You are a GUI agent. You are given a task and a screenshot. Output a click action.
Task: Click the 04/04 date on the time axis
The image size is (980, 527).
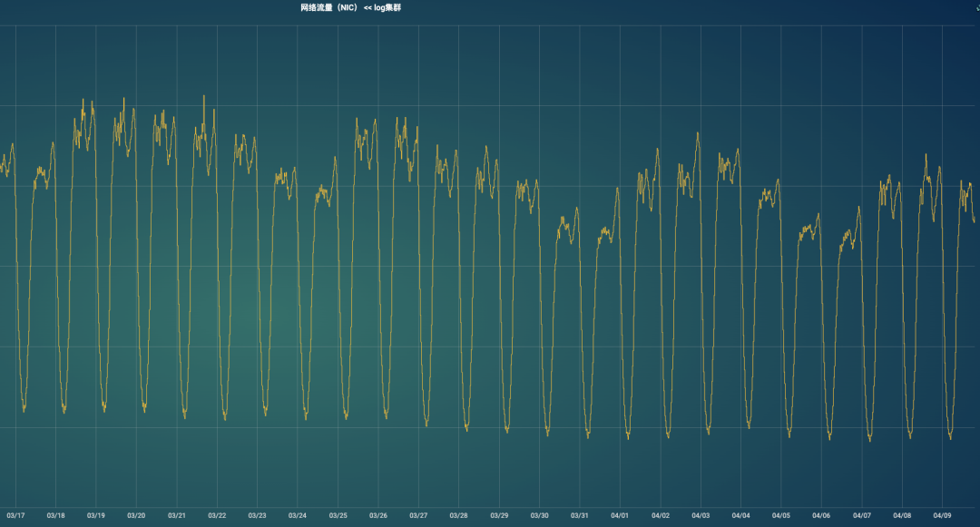[741, 516]
